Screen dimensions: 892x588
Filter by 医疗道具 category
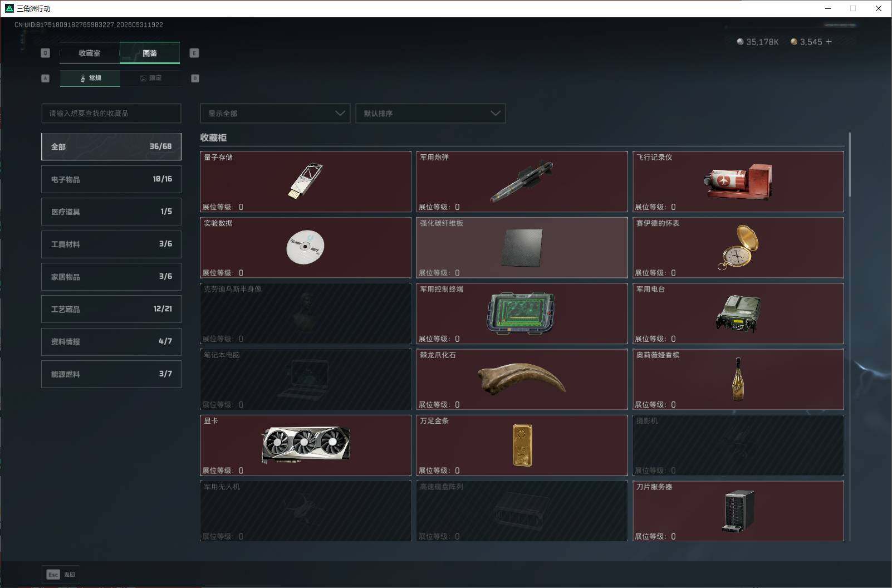[111, 212]
